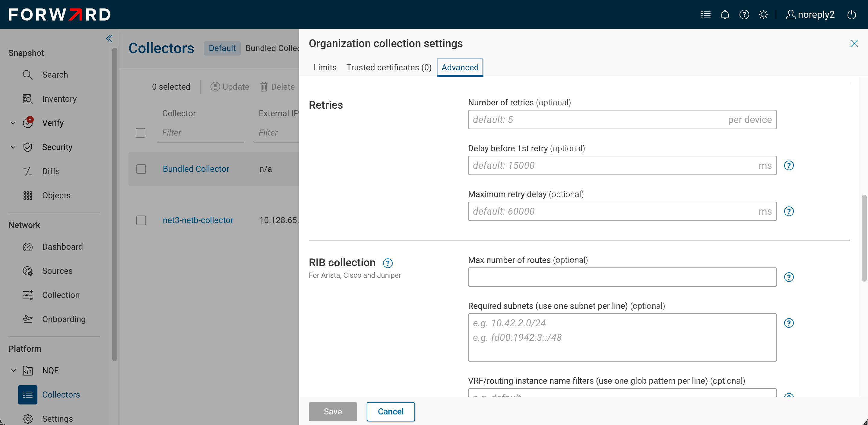The image size is (868, 425).
Task: Open the net3-netb-collector link
Action: tap(198, 220)
